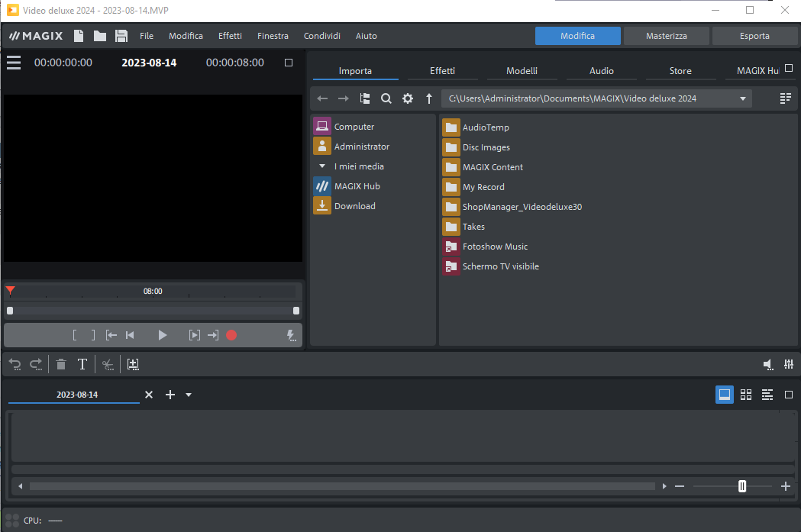The image size is (801, 532).
Task: Open the movie tab options dropdown arrow
Action: tap(189, 395)
